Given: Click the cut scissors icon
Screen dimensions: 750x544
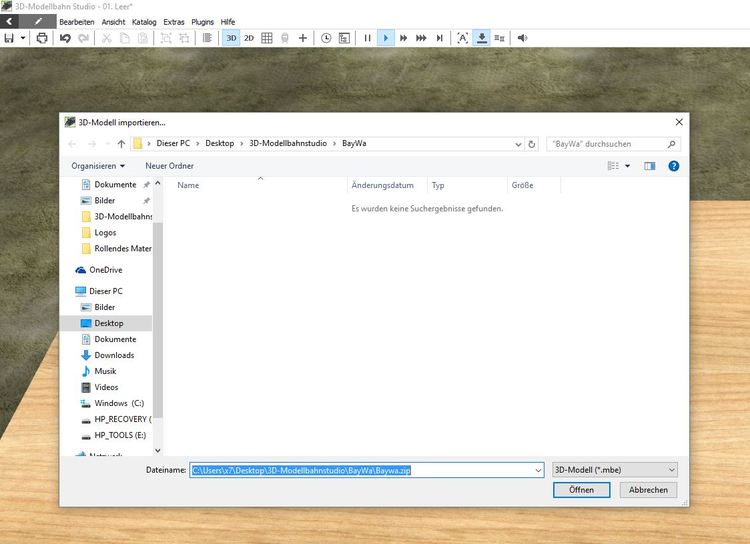Looking at the screenshot, I should tap(107, 38).
